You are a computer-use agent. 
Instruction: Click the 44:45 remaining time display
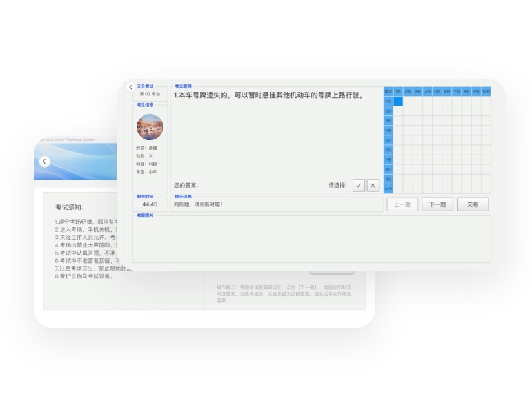click(150, 204)
